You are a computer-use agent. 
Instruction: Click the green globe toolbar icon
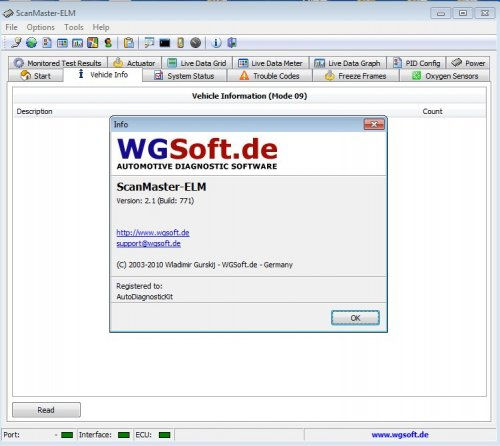click(32, 43)
